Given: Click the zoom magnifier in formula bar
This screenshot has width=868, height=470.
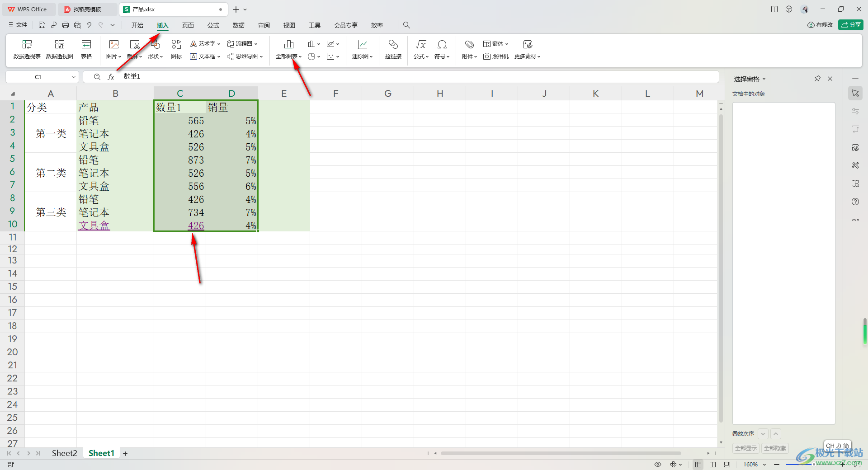Looking at the screenshot, I should (x=97, y=77).
